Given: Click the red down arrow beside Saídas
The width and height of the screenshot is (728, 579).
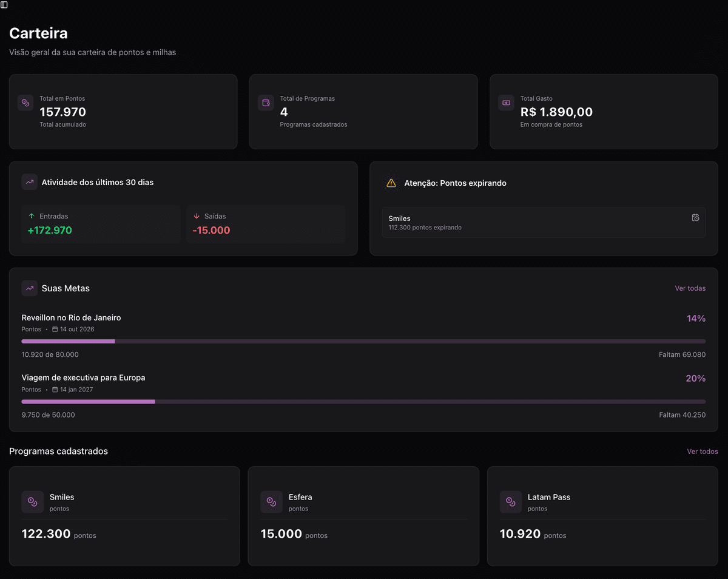Looking at the screenshot, I should [x=197, y=215].
